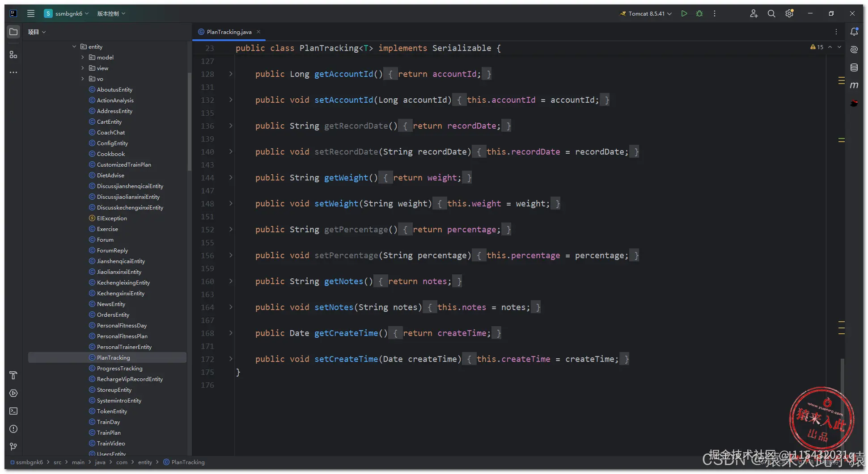Open the Project tool window folder icon
This screenshot has width=868, height=474.
(13, 32)
